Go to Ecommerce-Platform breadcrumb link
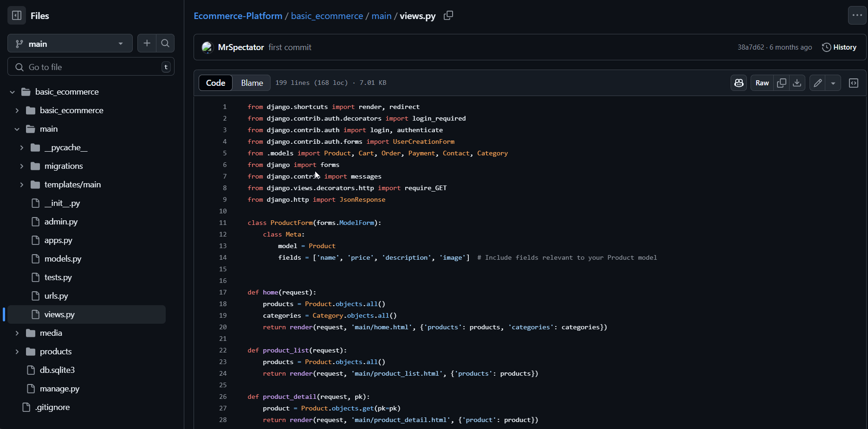Image resolution: width=868 pixels, height=429 pixels. click(x=238, y=16)
